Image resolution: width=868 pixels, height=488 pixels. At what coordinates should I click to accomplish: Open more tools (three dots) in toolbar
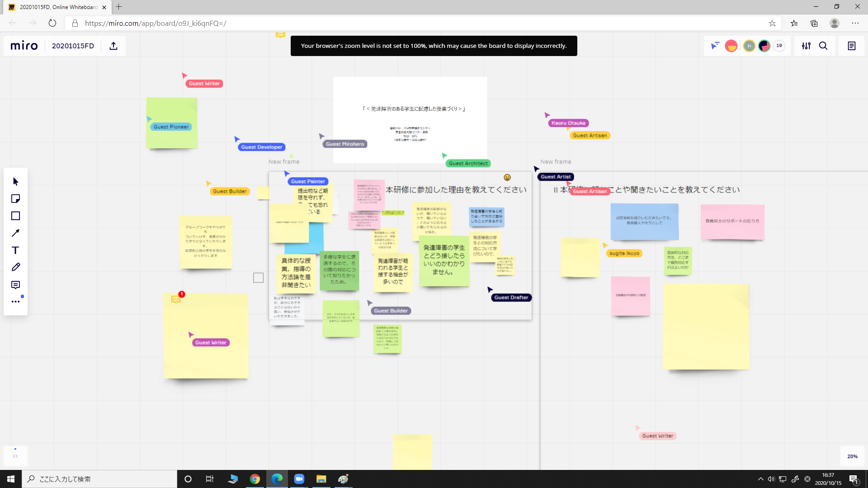(15, 301)
